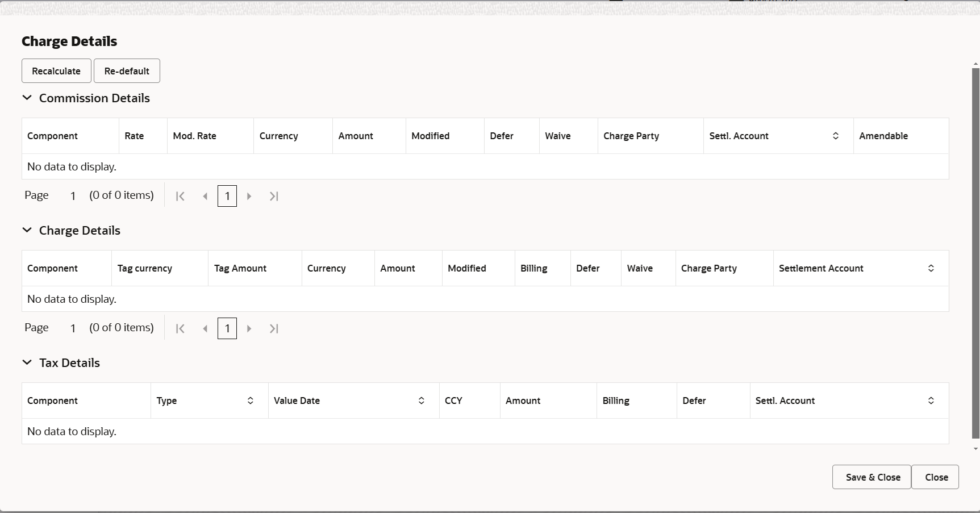Collapse the Commission Details section
This screenshot has width=980, height=513.
click(27, 98)
